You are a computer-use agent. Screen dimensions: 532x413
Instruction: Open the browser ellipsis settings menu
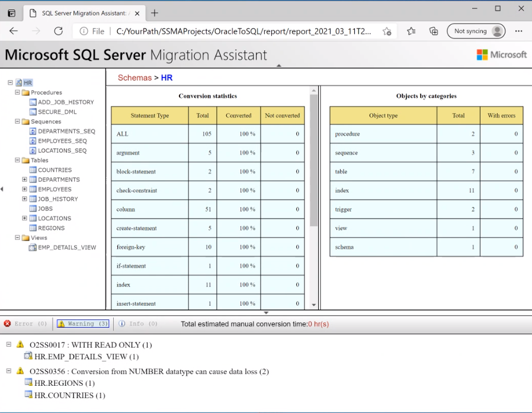pos(519,31)
